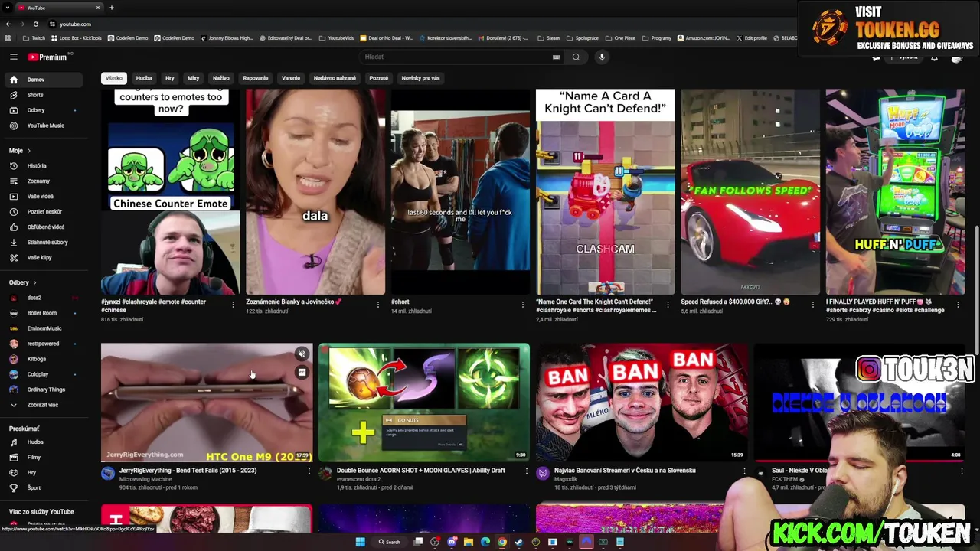Select the Pozreté filter chip

click(378, 78)
